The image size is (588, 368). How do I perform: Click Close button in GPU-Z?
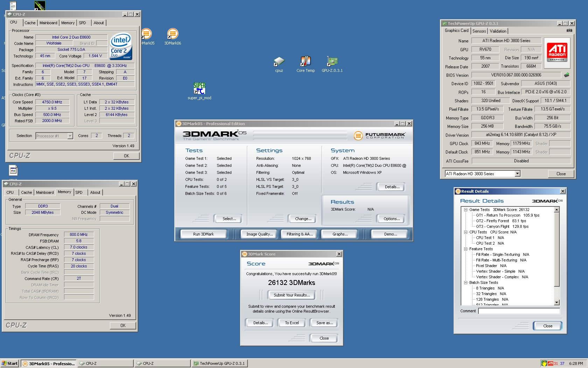(x=561, y=174)
